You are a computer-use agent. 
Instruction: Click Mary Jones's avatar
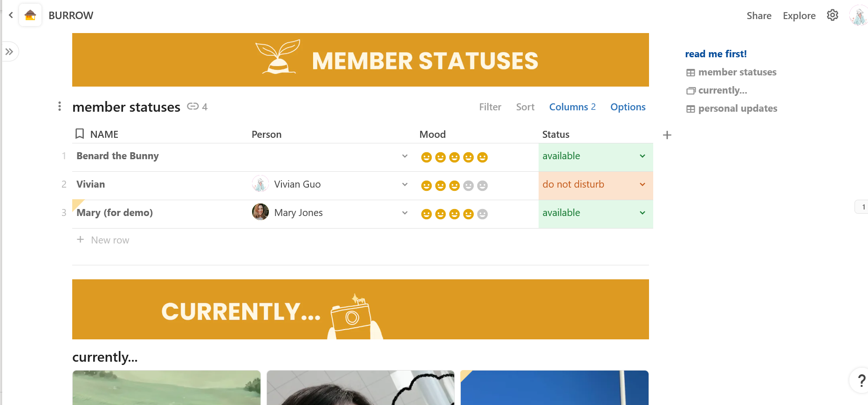(260, 212)
